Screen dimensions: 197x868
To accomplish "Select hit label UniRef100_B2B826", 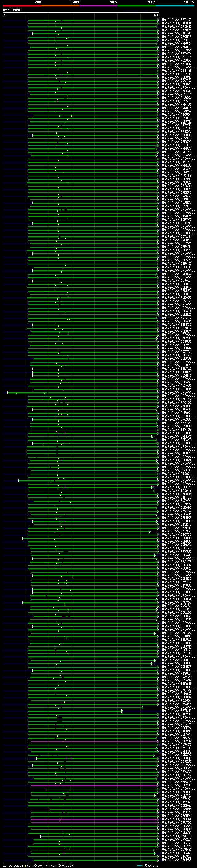I will 176,782.
